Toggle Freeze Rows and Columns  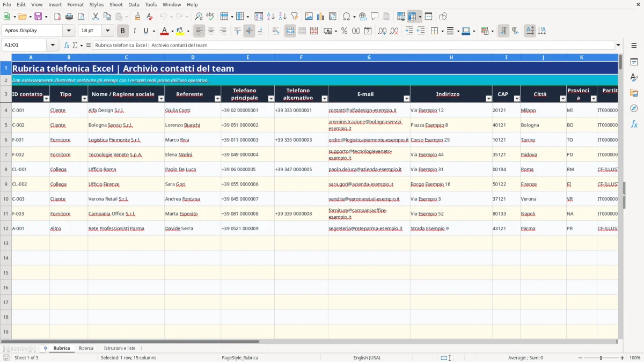(x=412, y=17)
